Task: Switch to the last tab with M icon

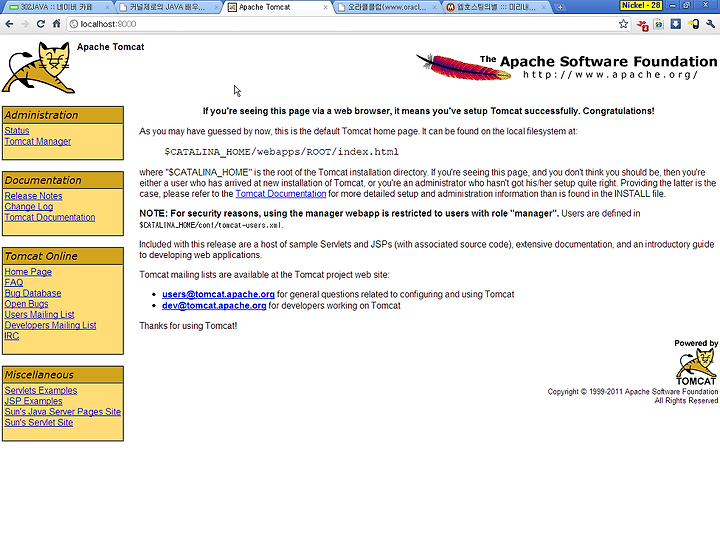Action: tap(496, 7)
